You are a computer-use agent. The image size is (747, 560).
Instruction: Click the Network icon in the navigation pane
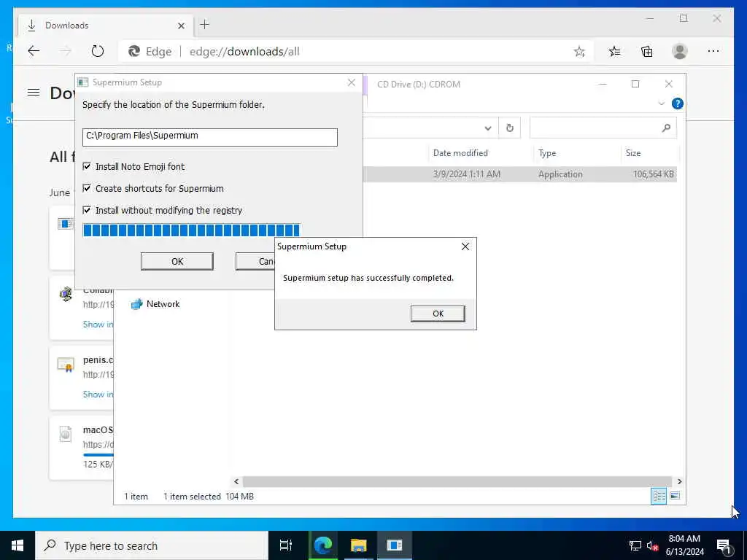(136, 304)
